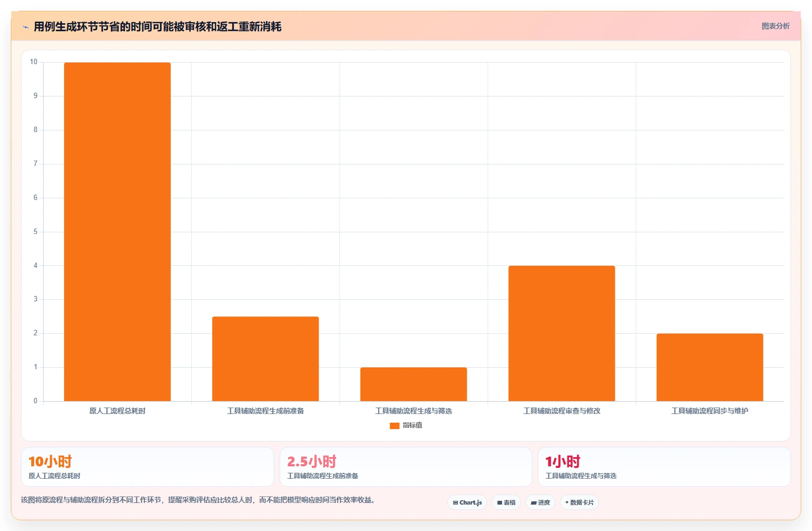This screenshot has width=812, height=531.
Task: Select the 数据卡片 tag pill
Action: point(579,502)
